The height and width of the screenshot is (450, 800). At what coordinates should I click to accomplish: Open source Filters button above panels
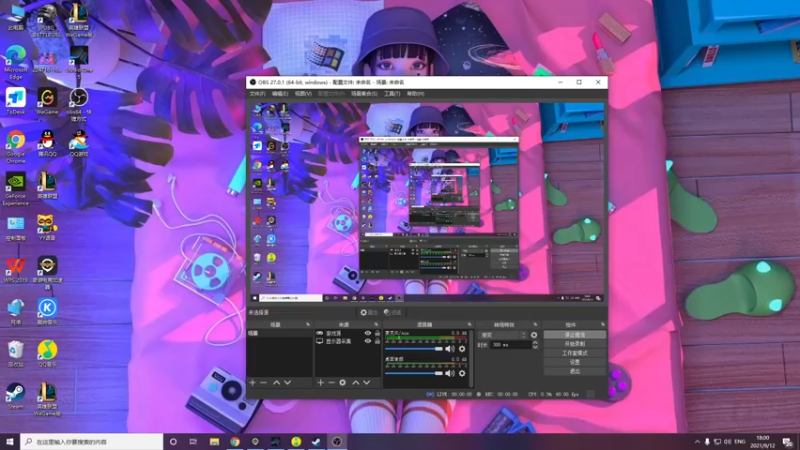(x=392, y=312)
